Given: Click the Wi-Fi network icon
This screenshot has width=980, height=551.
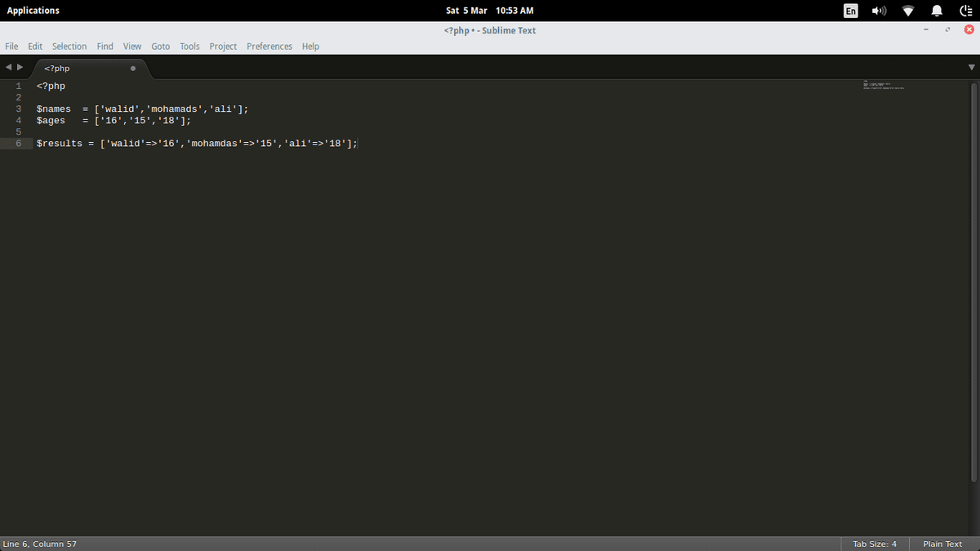Looking at the screenshot, I should click(x=907, y=11).
